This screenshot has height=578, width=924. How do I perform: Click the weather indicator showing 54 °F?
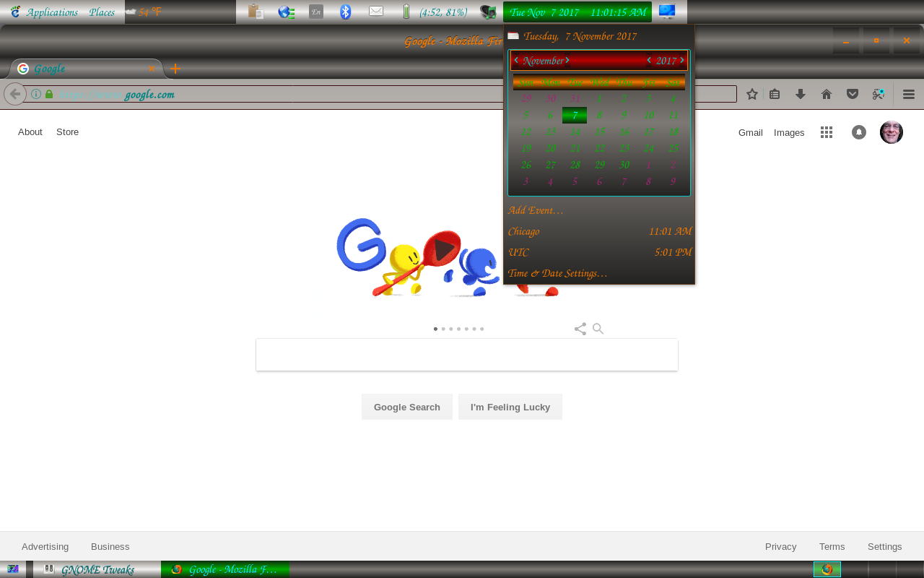point(143,12)
